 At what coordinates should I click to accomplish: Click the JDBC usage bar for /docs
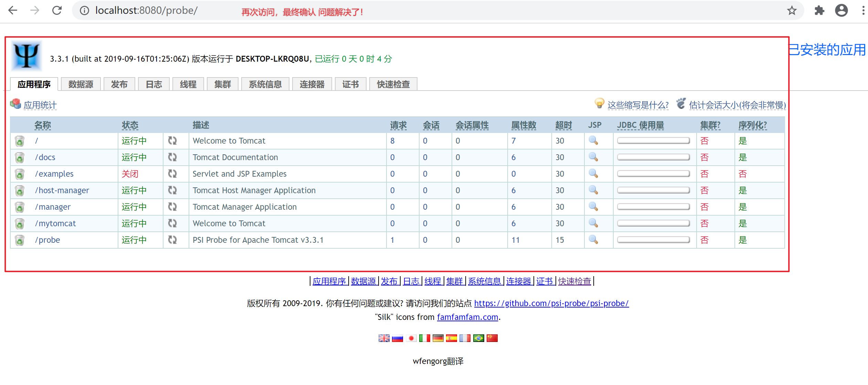[x=653, y=157]
